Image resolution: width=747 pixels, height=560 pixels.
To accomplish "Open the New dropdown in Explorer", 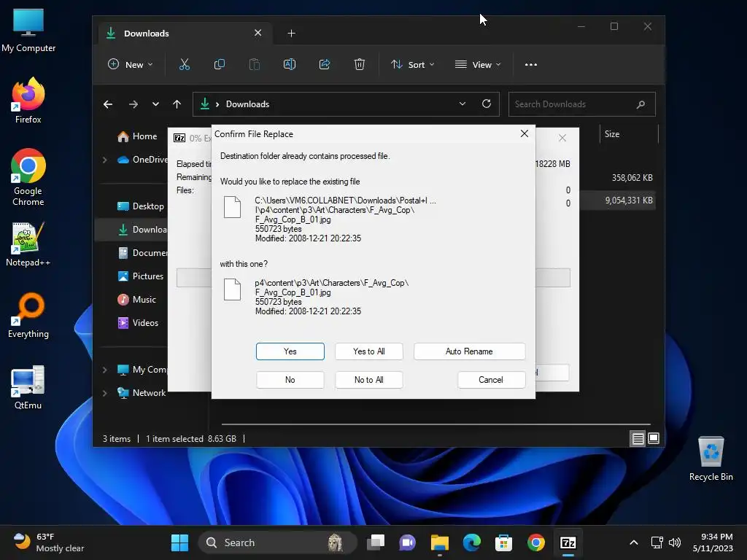I will click(x=131, y=64).
